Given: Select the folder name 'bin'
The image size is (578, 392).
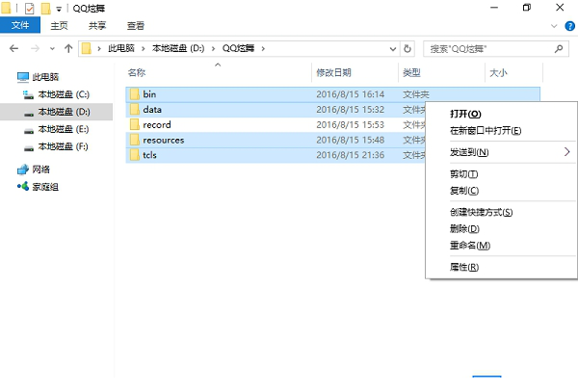Looking at the screenshot, I should click(x=149, y=94).
